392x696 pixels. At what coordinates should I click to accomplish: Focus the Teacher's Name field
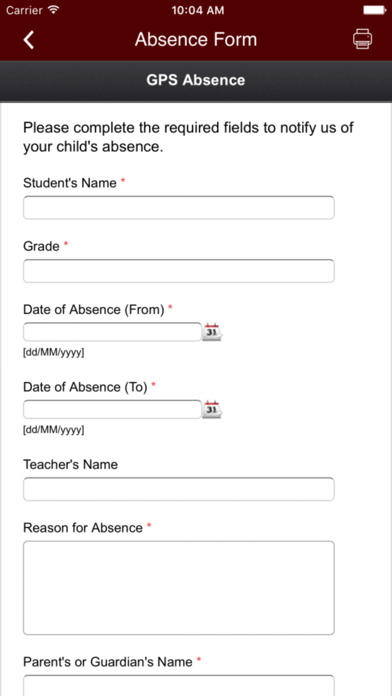coord(178,489)
